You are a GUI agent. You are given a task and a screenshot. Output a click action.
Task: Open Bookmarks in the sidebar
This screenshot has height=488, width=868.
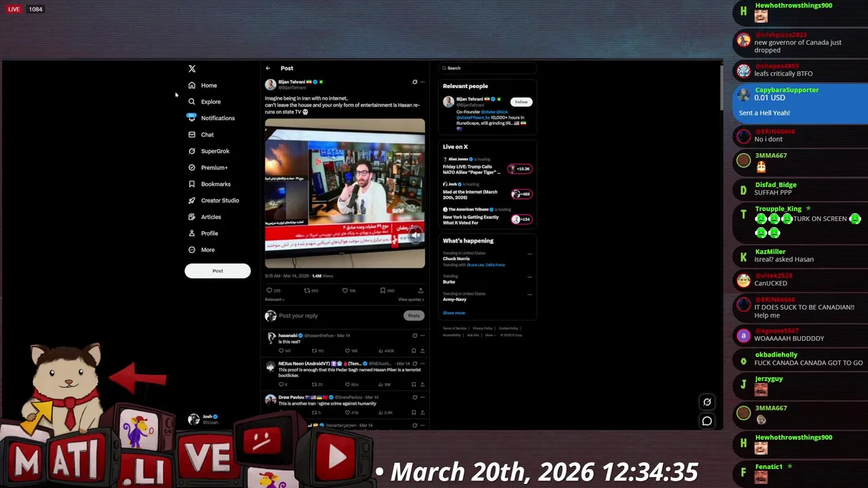[x=210, y=184]
